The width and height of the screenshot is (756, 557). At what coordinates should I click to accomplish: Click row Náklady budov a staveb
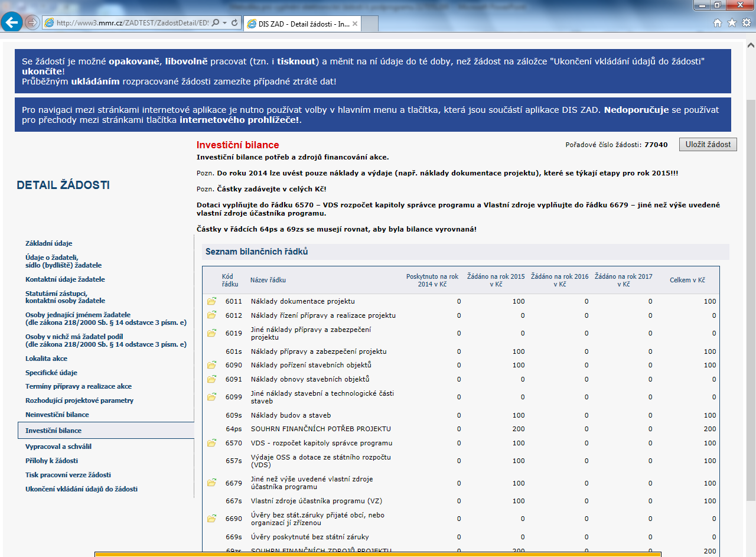point(291,415)
